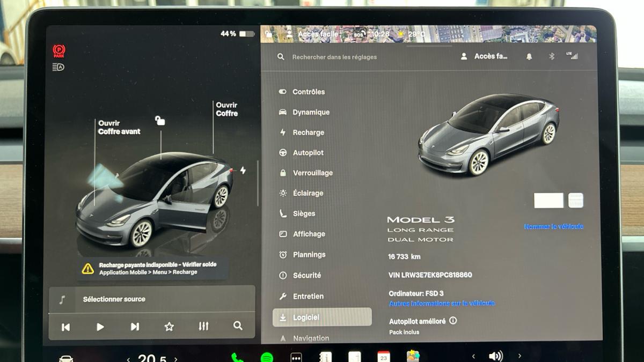Viewport: 644px width, 362px height.
Task: Open the all-apps three-dot launcher
Action: click(x=296, y=357)
